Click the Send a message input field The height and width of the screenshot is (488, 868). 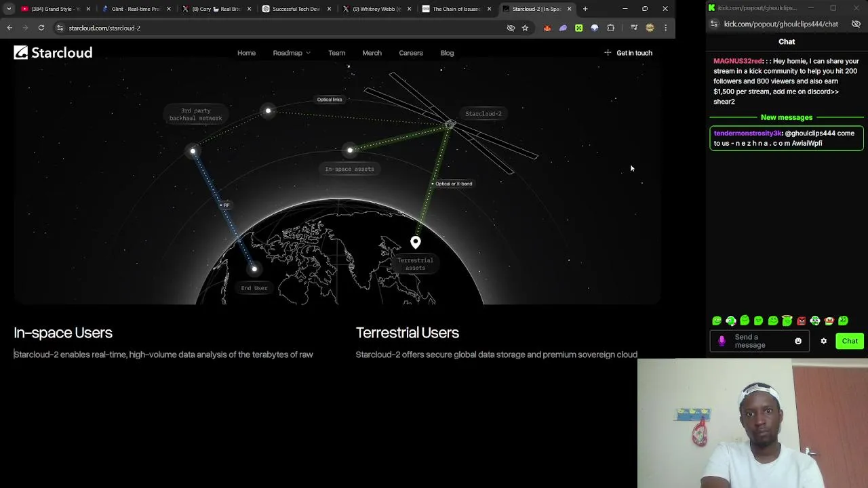point(759,341)
